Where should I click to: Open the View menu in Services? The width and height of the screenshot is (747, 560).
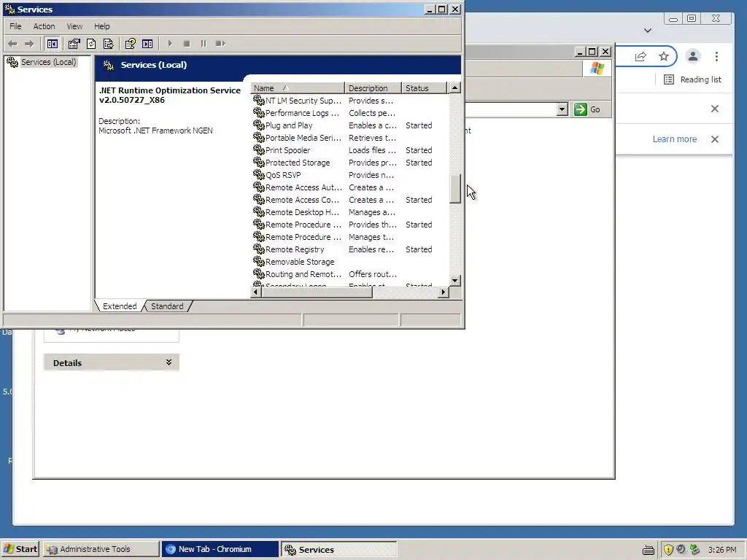click(x=74, y=26)
